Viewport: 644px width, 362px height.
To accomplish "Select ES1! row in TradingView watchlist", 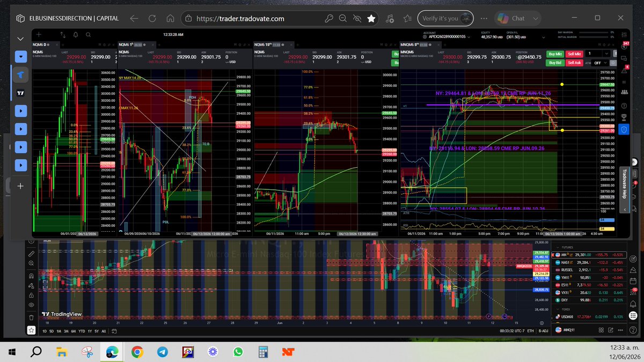I will [588, 285].
